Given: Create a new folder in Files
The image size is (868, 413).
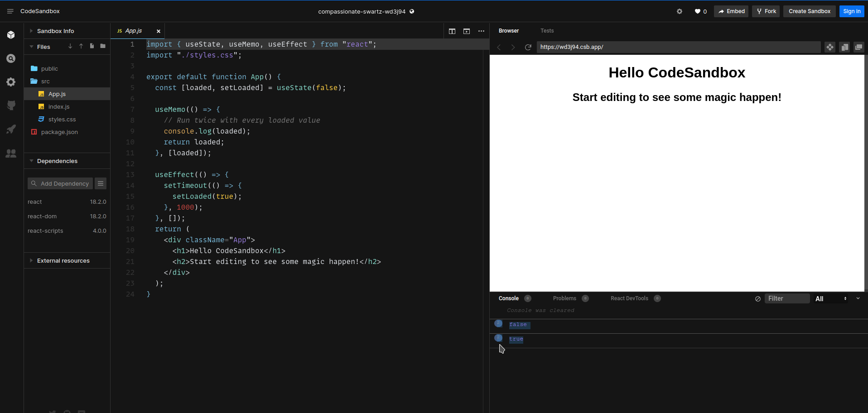Looking at the screenshot, I should point(103,46).
